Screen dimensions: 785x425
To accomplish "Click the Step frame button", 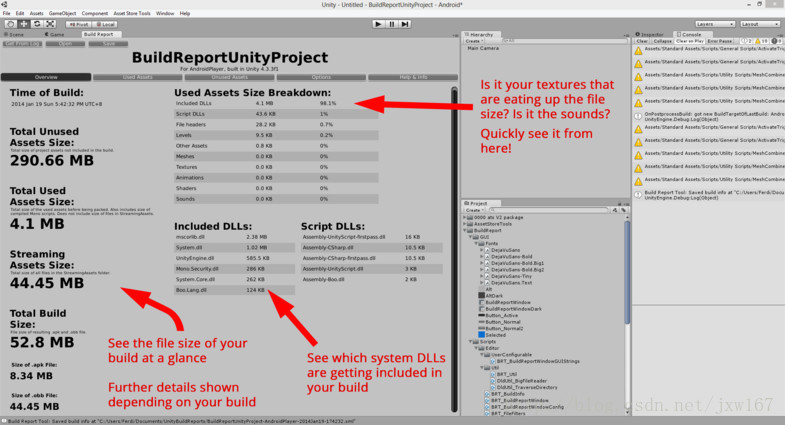I will [x=406, y=24].
